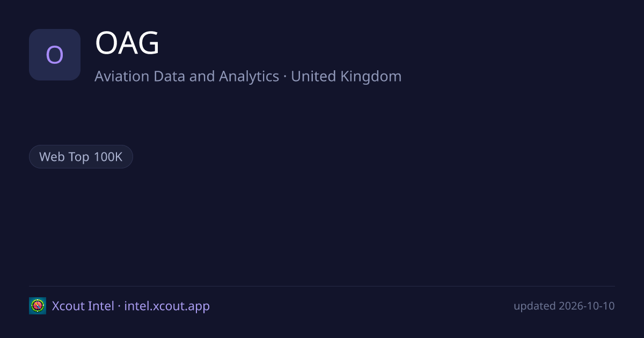This screenshot has width=644, height=338.
Task: Click the date 2026-10-10 in footer
Action: (587, 306)
